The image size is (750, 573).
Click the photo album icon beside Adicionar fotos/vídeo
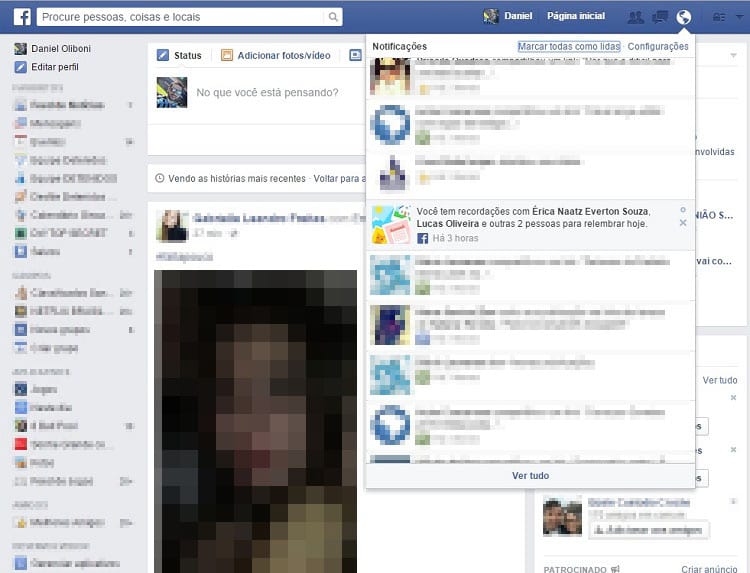(226, 55)
